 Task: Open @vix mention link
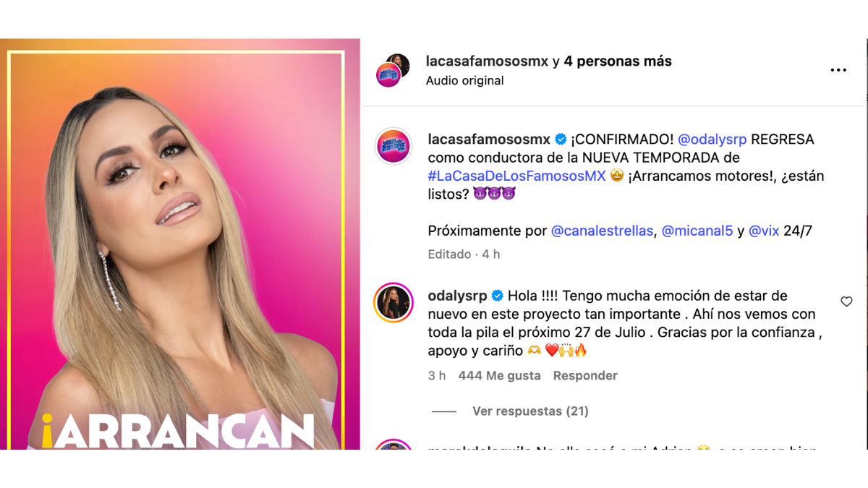pyautogui.click(x=764, y=231)
